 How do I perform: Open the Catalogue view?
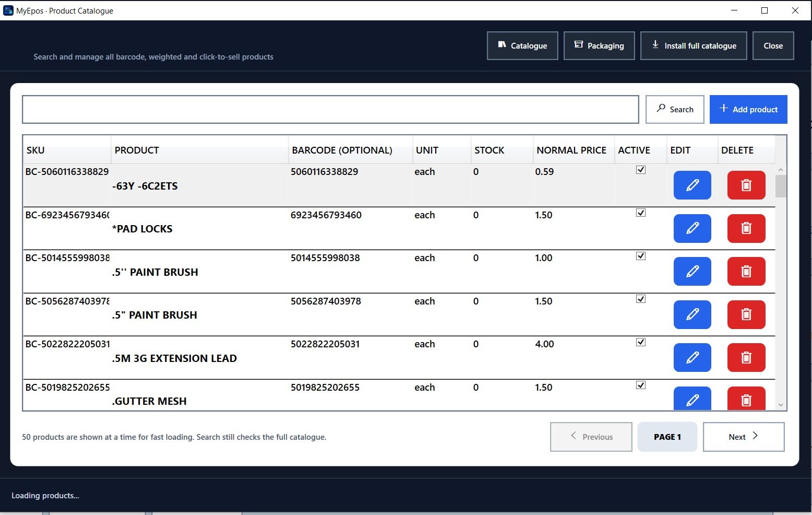pos(522,45)
